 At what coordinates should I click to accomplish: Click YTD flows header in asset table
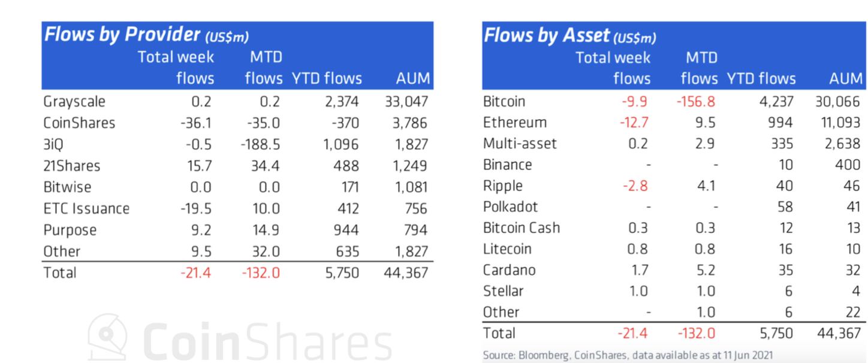[761, 78]
